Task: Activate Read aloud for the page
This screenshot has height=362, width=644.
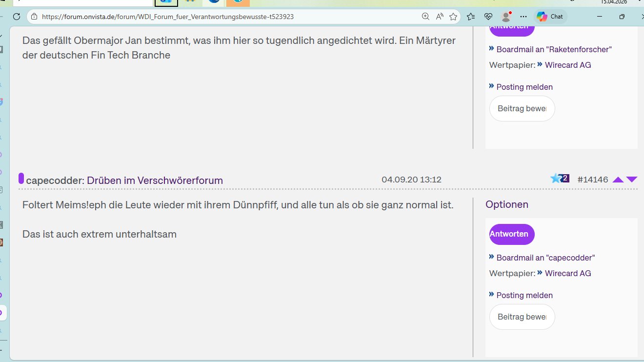Action: [440, 16]
